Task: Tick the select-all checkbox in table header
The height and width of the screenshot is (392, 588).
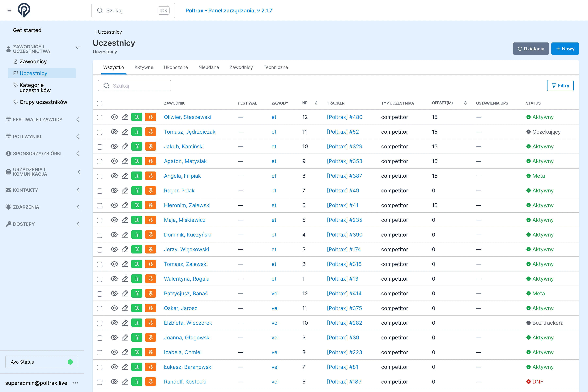Action: (100, 104)
